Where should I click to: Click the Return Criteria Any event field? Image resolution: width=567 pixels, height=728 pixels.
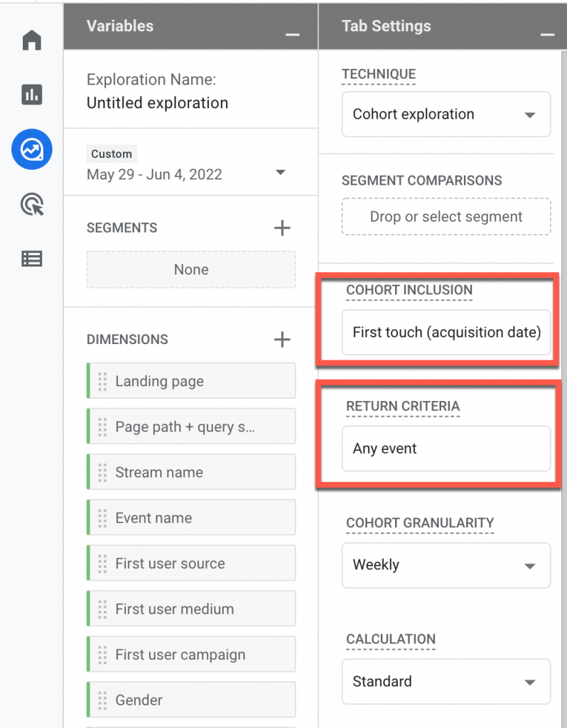tap(446, 449)
